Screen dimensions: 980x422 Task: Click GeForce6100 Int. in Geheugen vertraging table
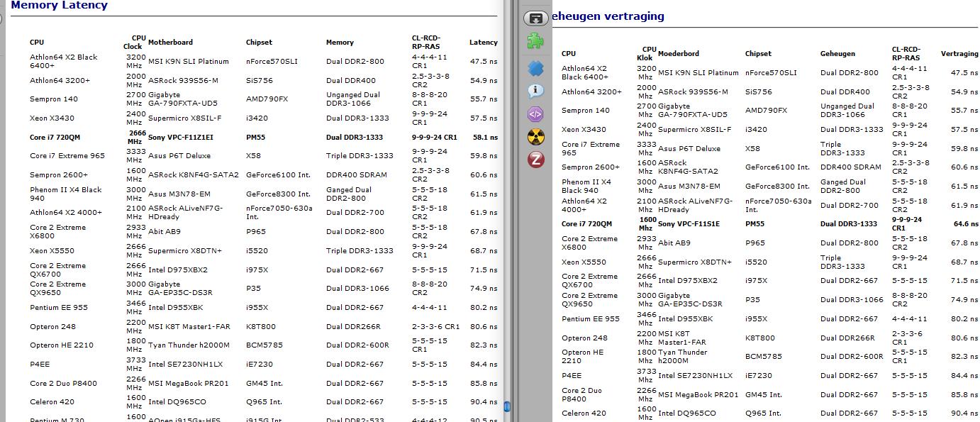(x=777, y=167)
